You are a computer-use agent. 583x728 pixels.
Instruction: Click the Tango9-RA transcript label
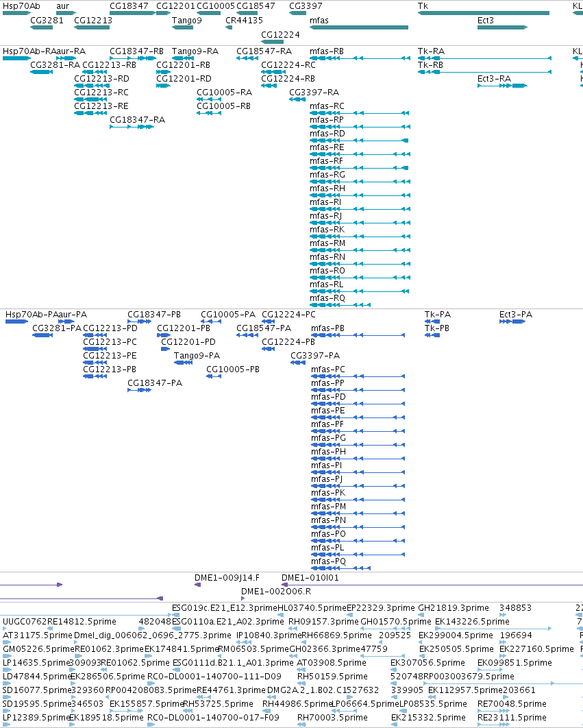[195, 51]
